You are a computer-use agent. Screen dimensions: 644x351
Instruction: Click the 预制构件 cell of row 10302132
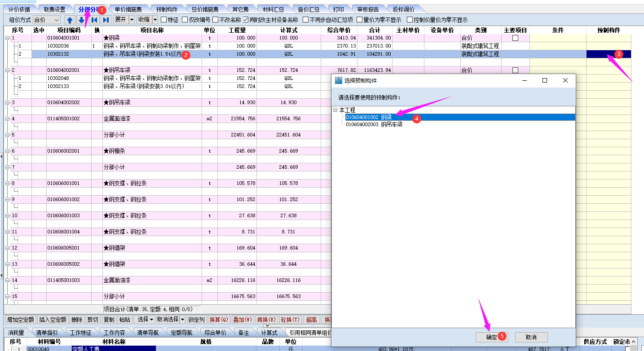pos(609,54)
